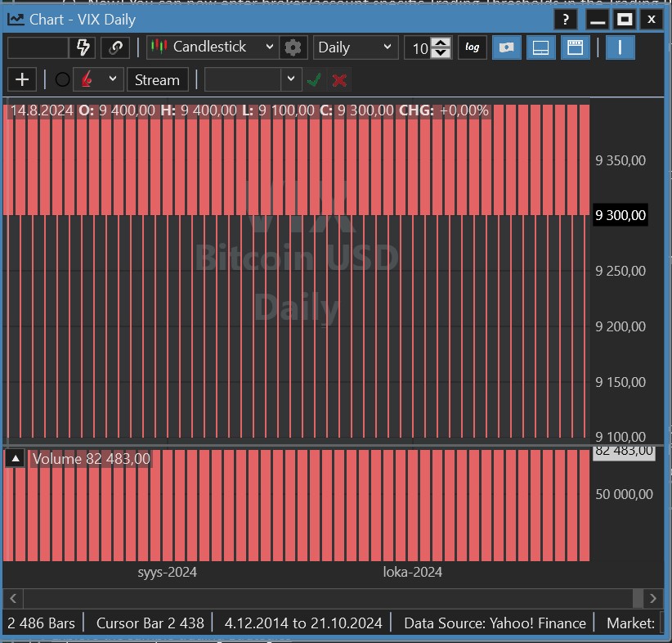Click the lightning bolt symbol button
Viewport: 672px width, 643px height.
pos(83,47)
